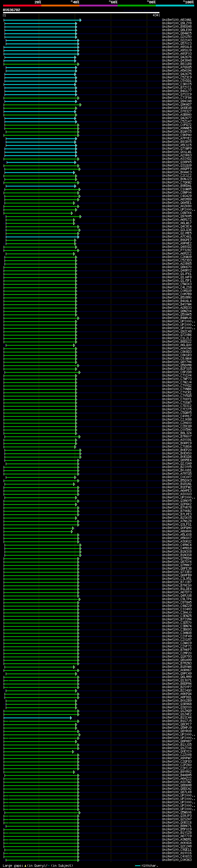This screenshot has width=197, height=868.
Task: Click the cyan ~100% identity color key
Action: tap(175, 6)
